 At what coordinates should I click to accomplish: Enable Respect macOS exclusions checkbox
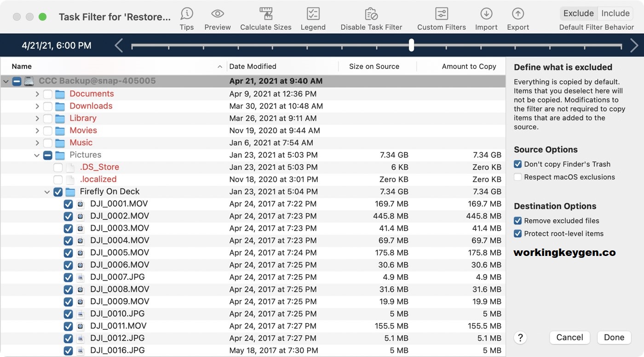(x=518, y=177)
